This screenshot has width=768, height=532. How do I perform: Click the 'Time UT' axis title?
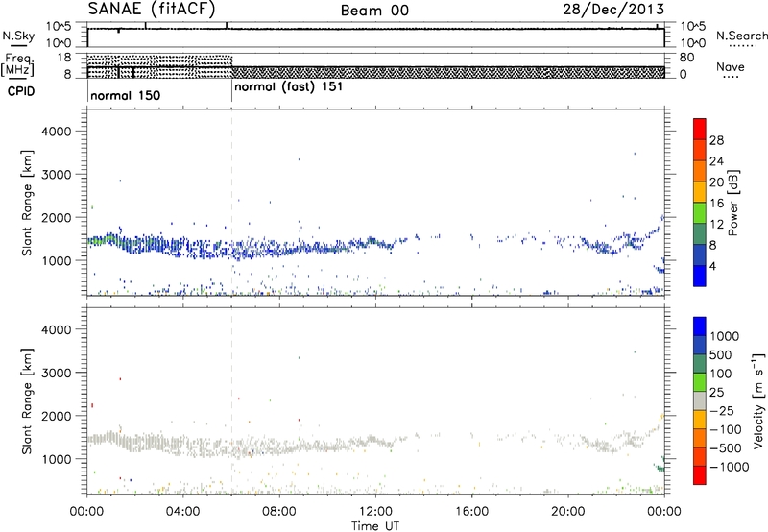(375, 525)
